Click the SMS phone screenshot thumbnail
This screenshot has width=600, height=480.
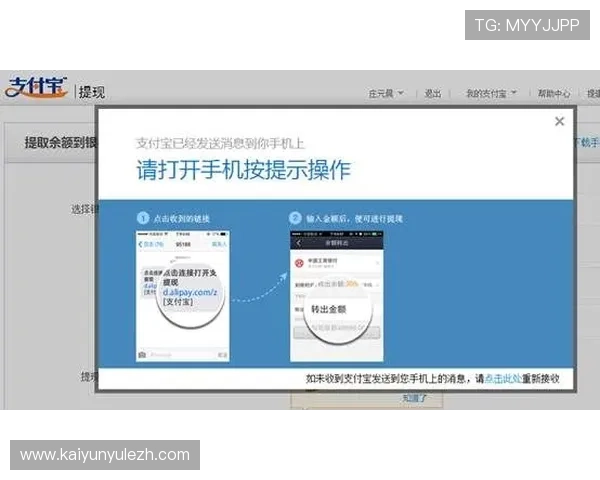pyautogui.click(x=183, y=296)
